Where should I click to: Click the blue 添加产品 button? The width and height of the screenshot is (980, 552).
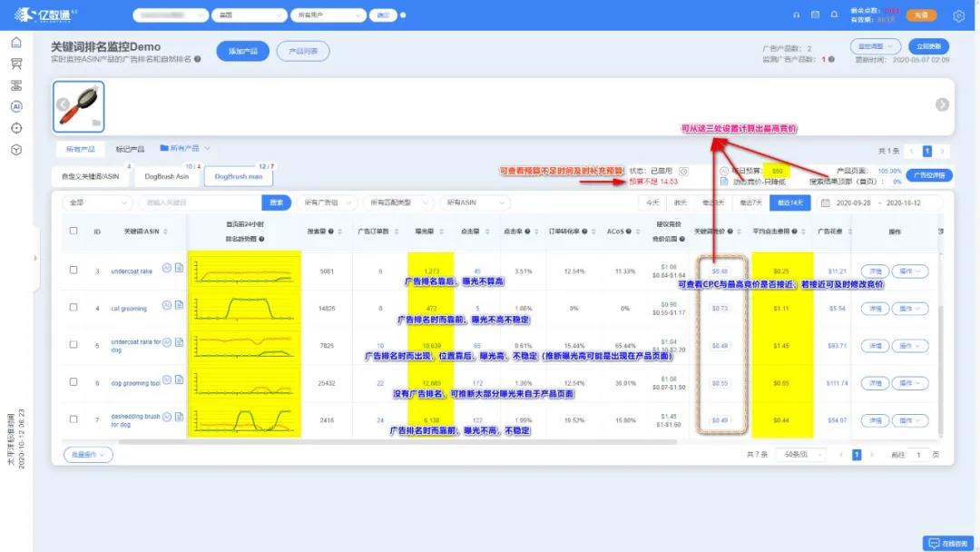[243, 51]
